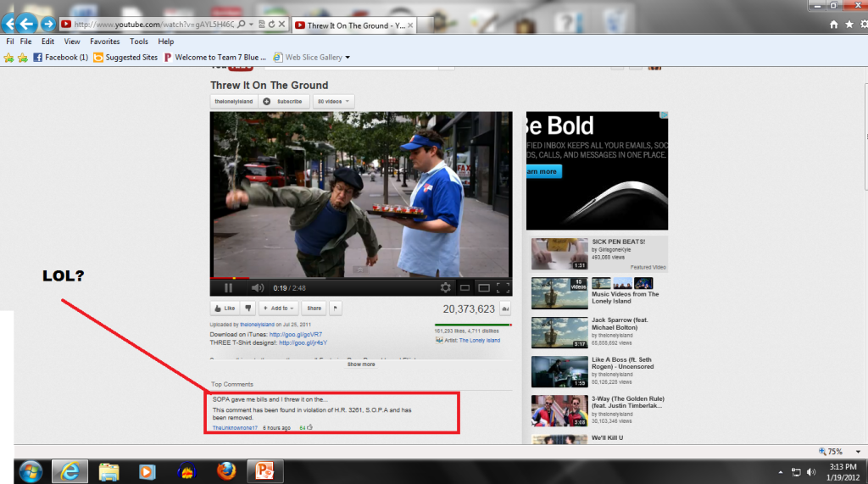Refresh the page with the reload icon
The width and height of the screenshot is (868, 484).
(272, 25)
